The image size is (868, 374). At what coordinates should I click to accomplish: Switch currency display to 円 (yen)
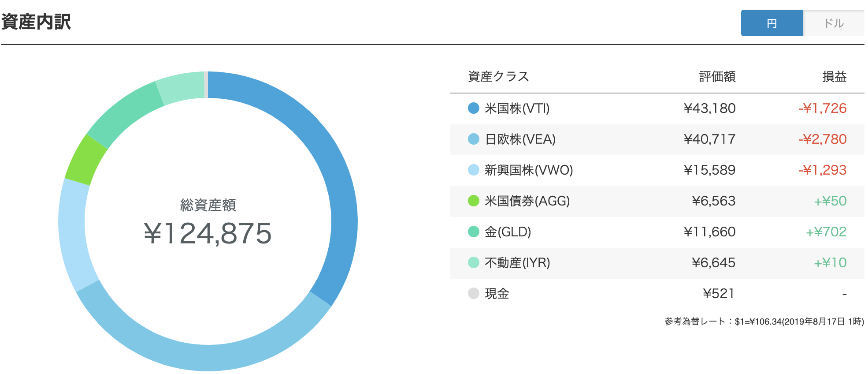(772, 23)
